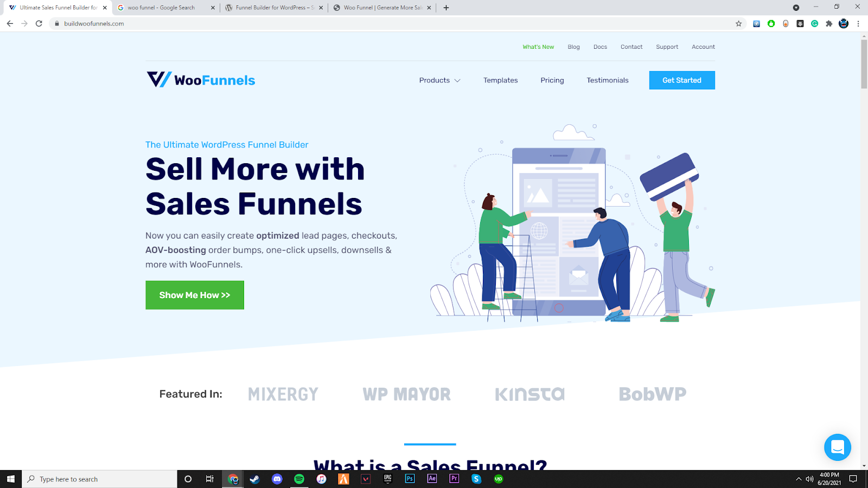Screen dimensions: 868x488
Task: Open Task View on the taskbar
Action: [210, 479]
